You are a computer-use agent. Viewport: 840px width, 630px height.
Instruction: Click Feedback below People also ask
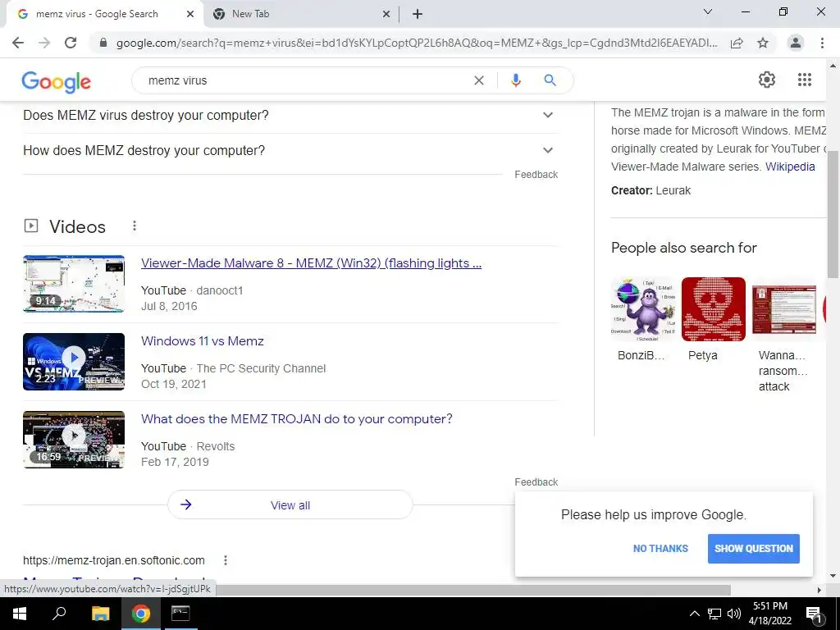pyautogui.click(x=536, y=175)
